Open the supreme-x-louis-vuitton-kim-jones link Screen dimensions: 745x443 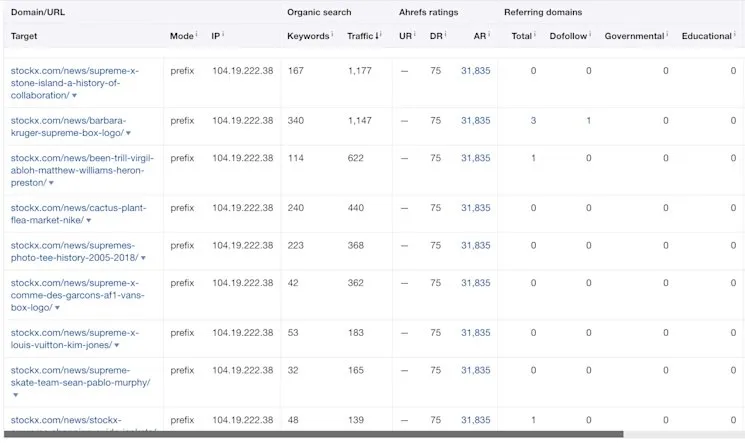tap(75, 339)
